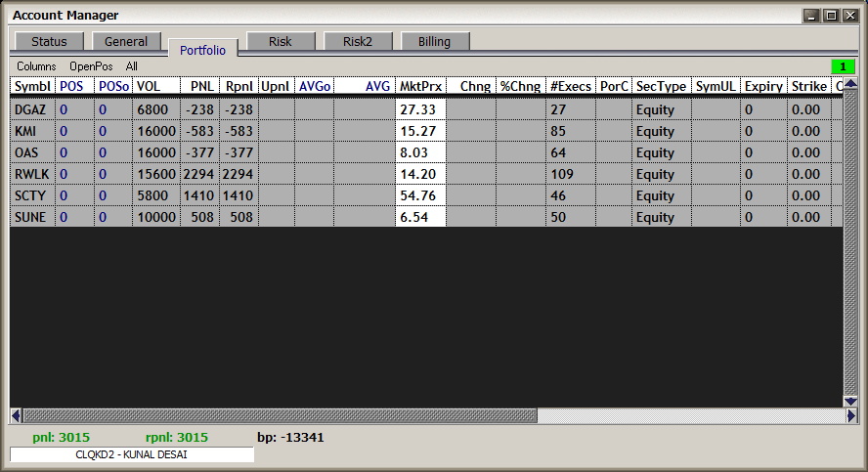Click the SCTY market price 54.76
Viewport: 868px width, 472px height.
point(420,195)
